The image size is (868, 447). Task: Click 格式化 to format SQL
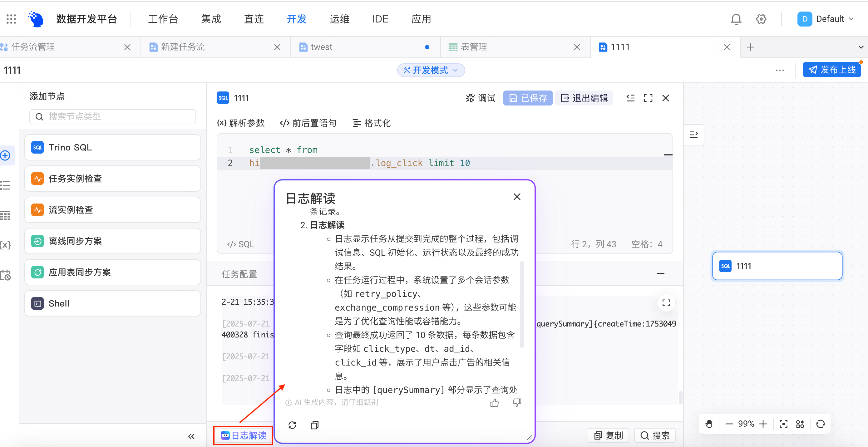coord(371,123)
